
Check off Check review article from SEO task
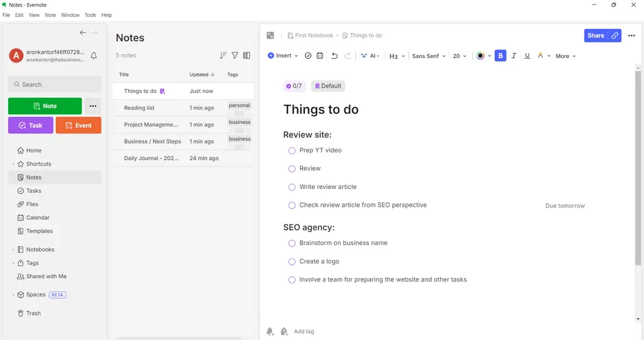point(292,205)
